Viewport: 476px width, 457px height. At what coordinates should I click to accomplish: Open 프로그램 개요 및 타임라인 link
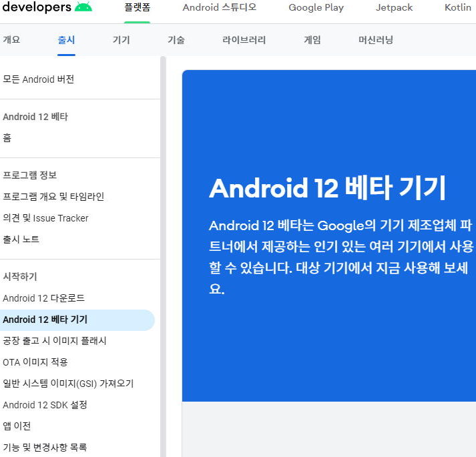pyautogui.click(x=53, y=197)
